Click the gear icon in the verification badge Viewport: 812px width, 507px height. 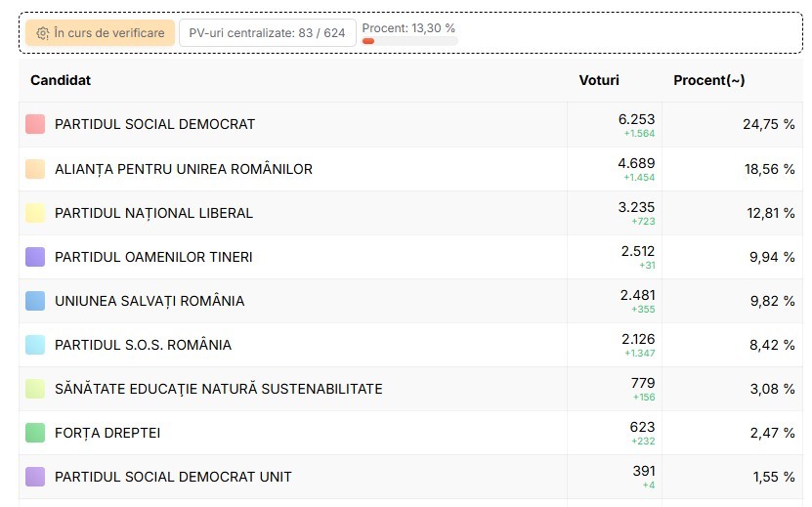tap(42, 33)
